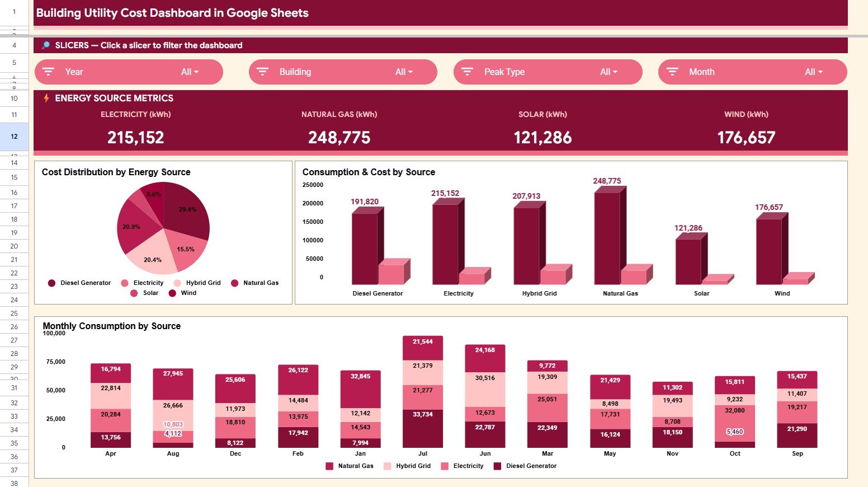The image size is (868, 487).
Task: Click the Dec segment labeled 18,810
Action: [x=235, y=428]
